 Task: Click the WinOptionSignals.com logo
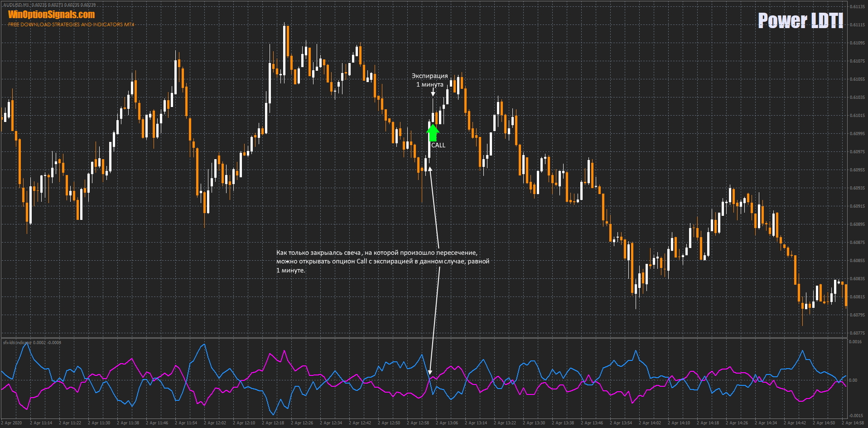51,15
